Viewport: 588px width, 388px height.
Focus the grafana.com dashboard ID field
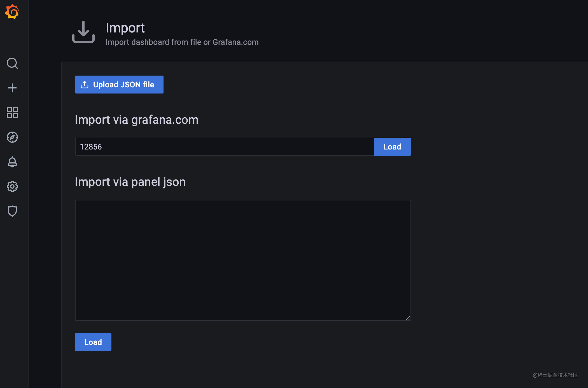(224, 147)
